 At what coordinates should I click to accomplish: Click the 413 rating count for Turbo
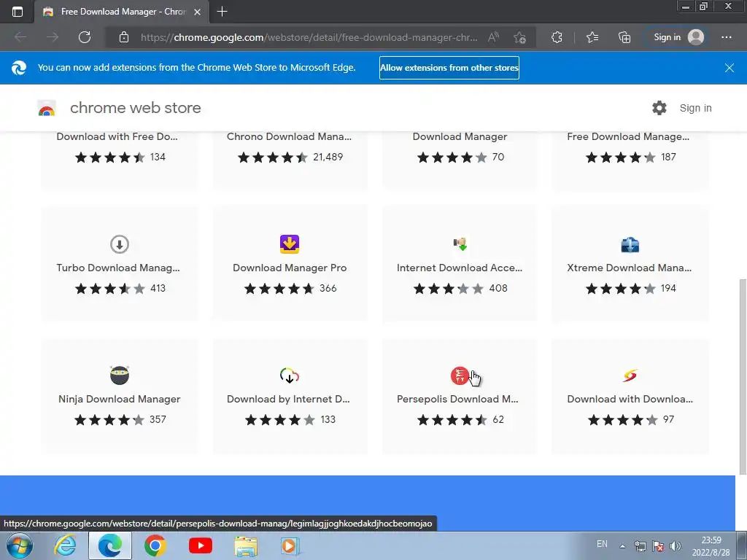158,288
